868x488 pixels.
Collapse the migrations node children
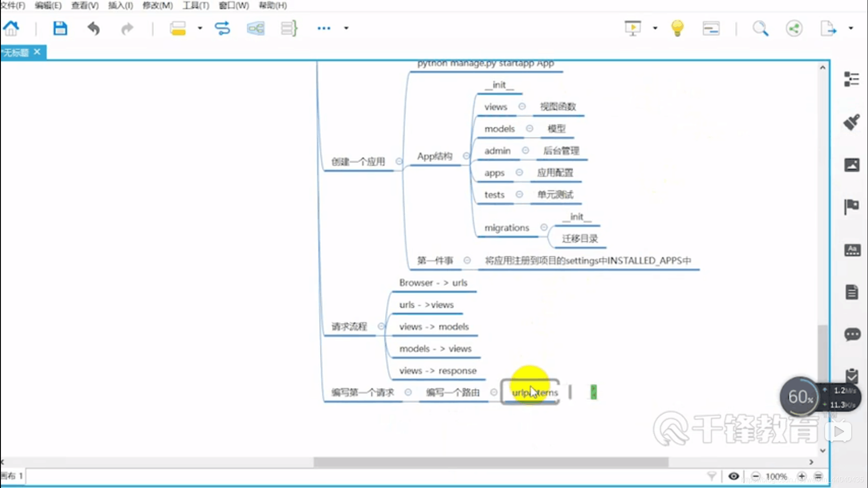544,227
